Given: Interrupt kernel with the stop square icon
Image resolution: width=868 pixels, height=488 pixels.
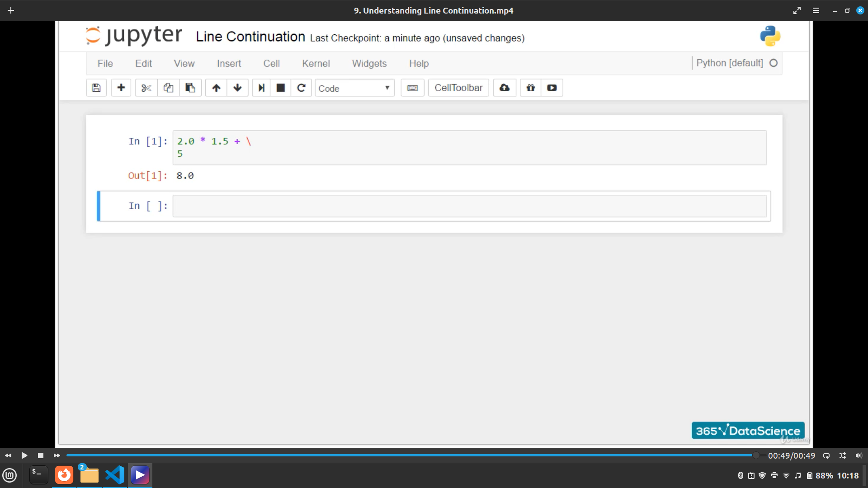Looking at the screenshot, I should point(281,88).
